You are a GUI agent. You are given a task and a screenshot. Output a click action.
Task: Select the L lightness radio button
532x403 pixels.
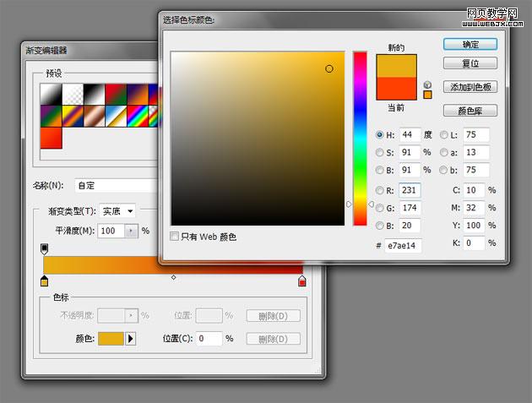tap(444, 135)
